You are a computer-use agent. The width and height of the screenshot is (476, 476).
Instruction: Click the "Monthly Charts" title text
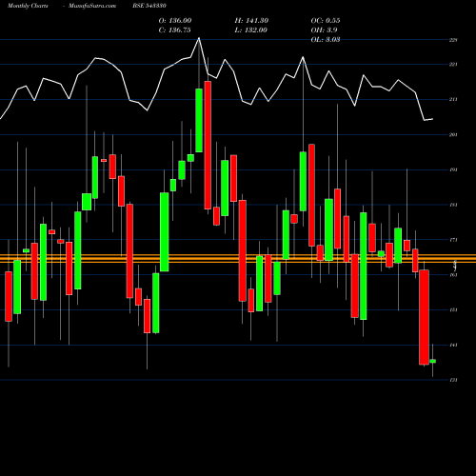(28, 6)
